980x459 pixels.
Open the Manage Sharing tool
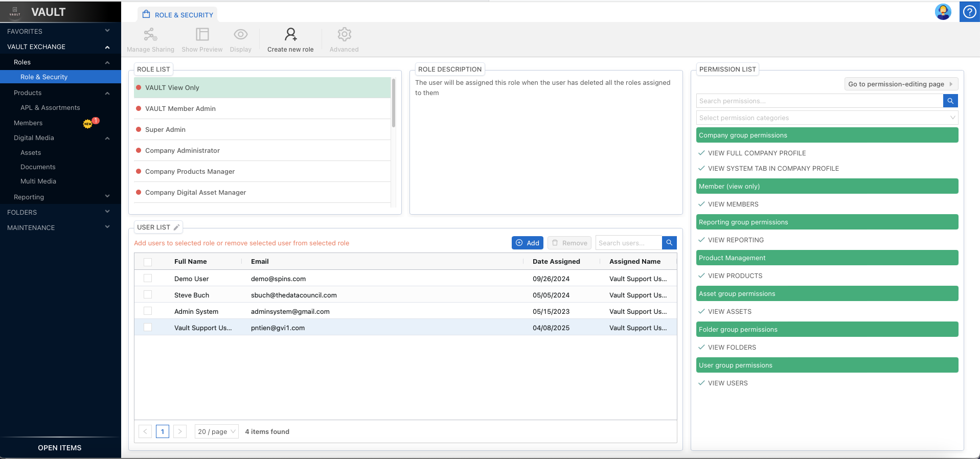click(150, 40)
